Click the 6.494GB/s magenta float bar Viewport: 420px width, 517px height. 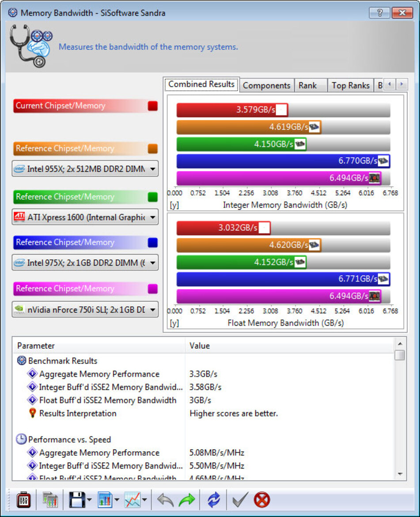click(279, 296)
